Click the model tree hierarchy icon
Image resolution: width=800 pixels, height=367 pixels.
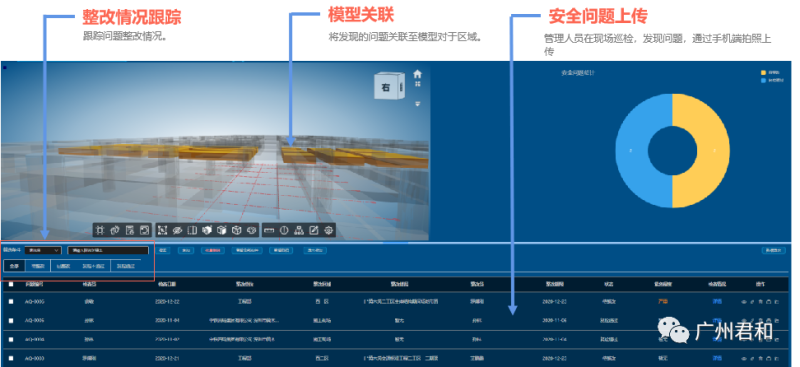tap(299, 230)
